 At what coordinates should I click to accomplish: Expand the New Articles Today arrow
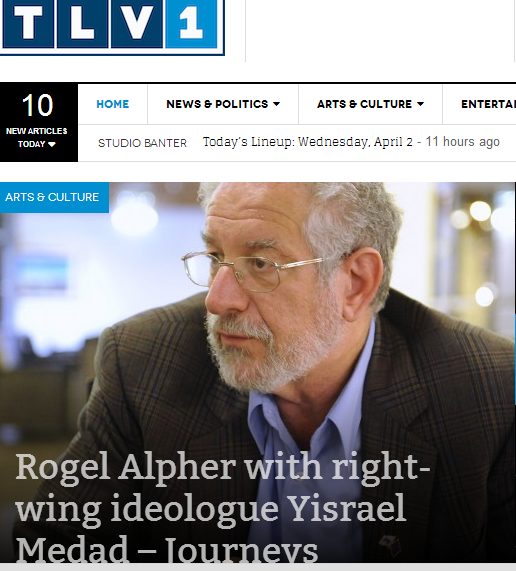coord(52,145)
